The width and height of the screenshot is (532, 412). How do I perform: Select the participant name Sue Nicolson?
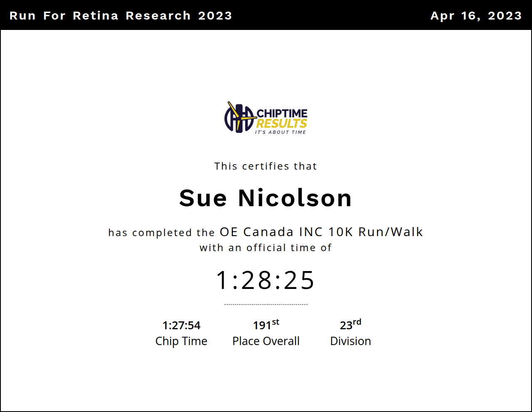click(x=266, y=198)
